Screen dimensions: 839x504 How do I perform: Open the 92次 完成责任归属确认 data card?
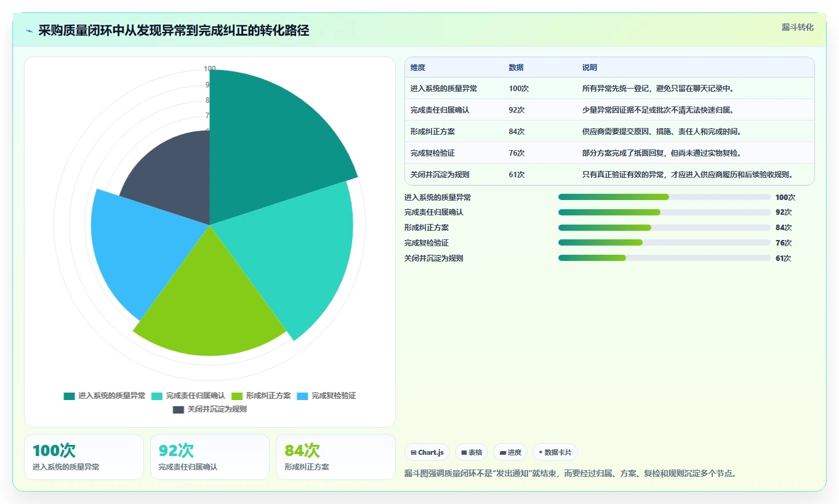pyautogui.click(x=210, y=457)
